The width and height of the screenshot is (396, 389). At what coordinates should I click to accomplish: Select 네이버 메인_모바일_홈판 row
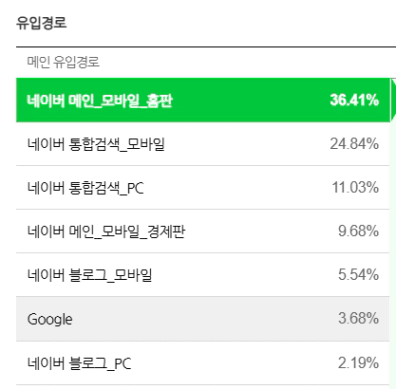(203, 100)
